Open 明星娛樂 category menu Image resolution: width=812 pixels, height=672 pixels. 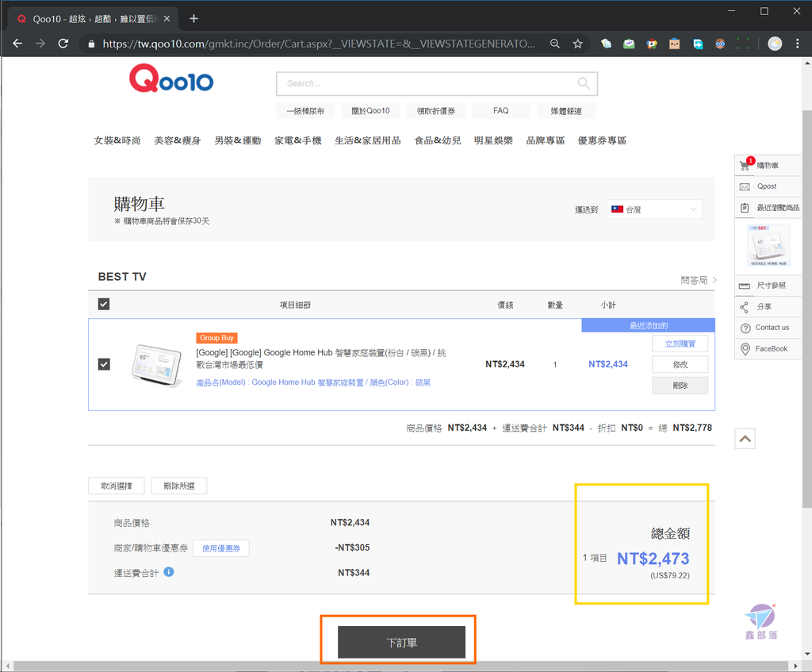point(493,140)
